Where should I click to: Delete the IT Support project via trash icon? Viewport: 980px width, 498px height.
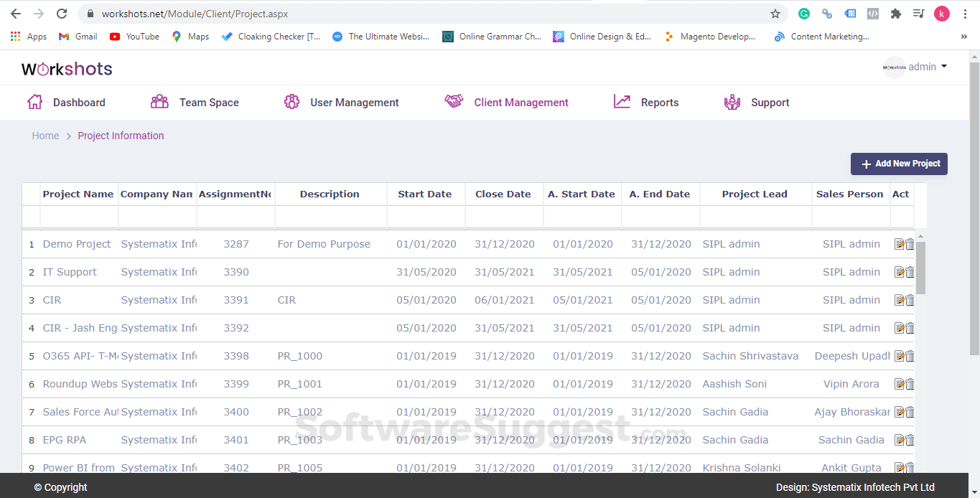910,272
